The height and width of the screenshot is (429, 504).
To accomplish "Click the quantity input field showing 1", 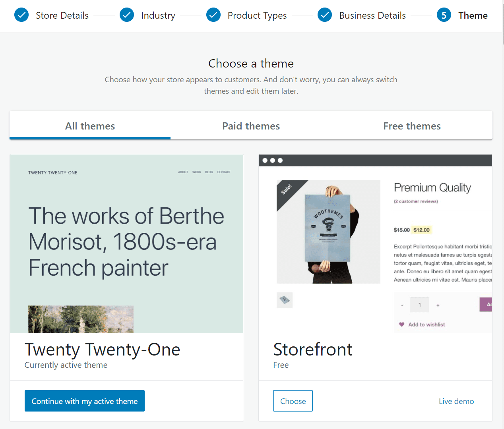I will tap(420, 305).
